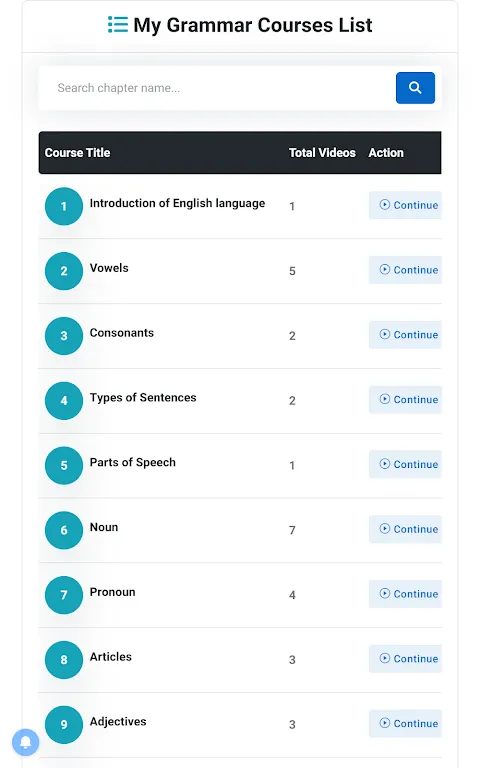Select the Vowels course title
Viewport: 480px width, 768px height.
[109, 268]
